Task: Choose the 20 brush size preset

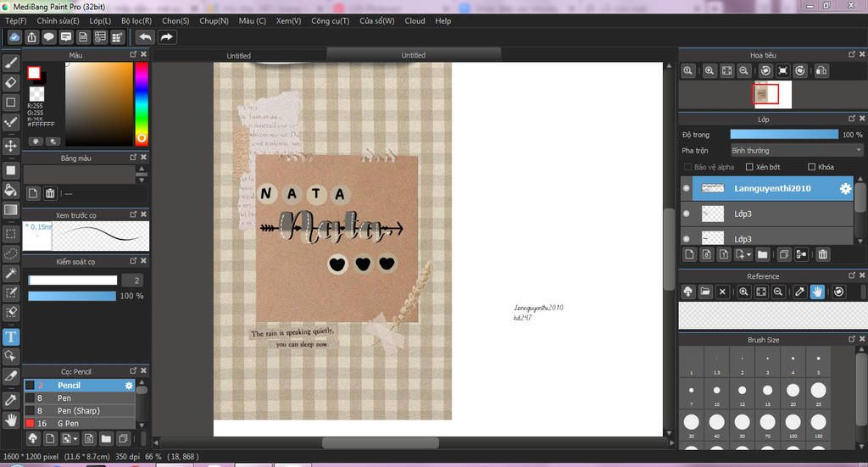Action: click(x=793, y=391)
